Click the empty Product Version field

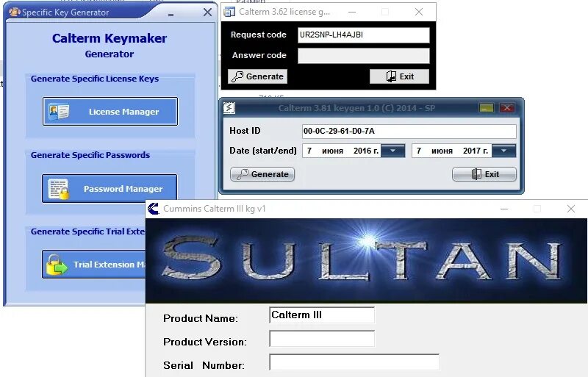coord(322,339)
